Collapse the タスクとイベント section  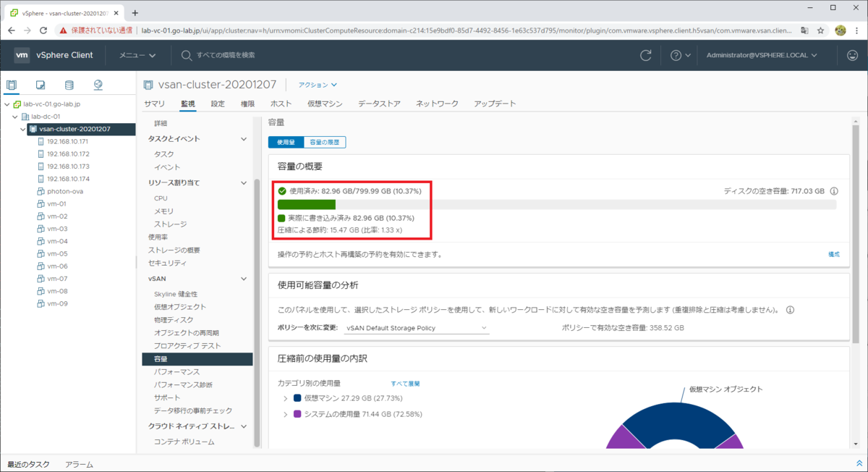(243, 138)
